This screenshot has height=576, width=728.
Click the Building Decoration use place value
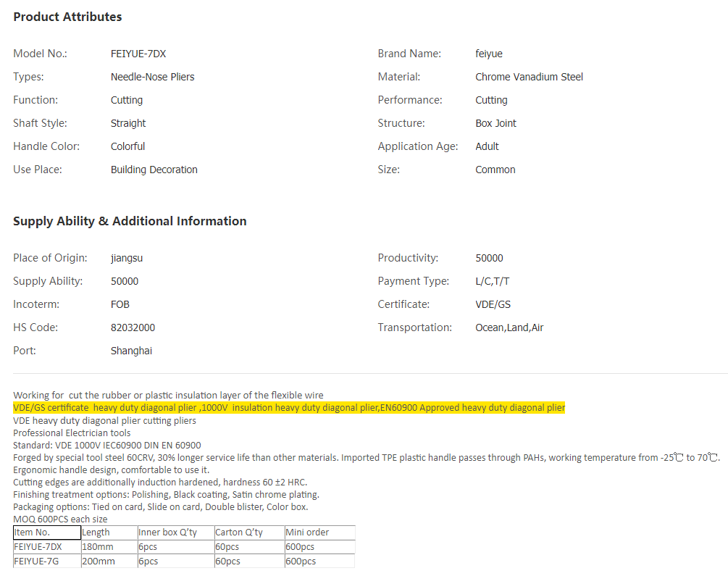click(154, 170)
